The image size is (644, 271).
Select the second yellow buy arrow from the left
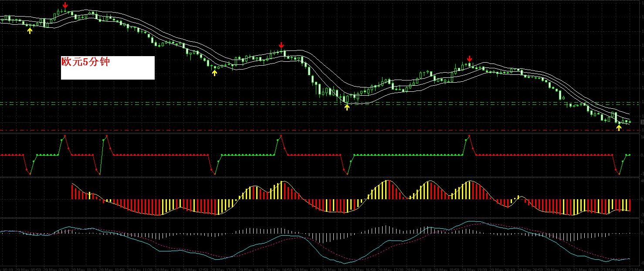point(214,73)
